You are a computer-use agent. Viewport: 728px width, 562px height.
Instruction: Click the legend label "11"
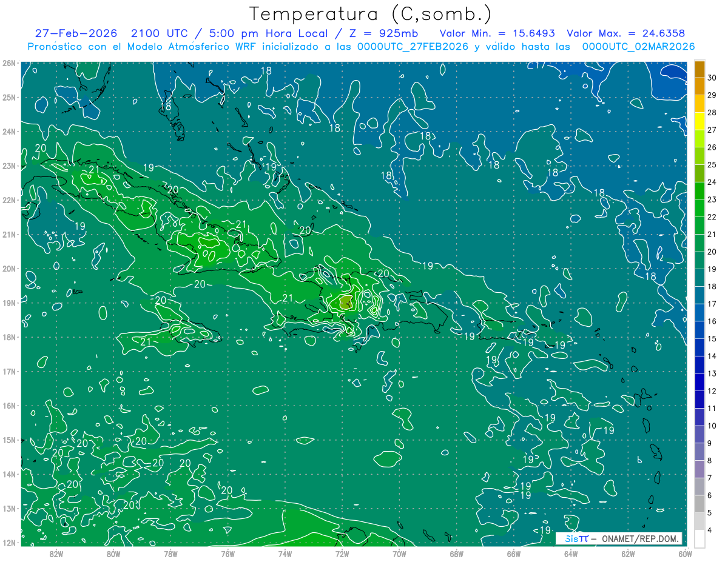pos(712,408)
